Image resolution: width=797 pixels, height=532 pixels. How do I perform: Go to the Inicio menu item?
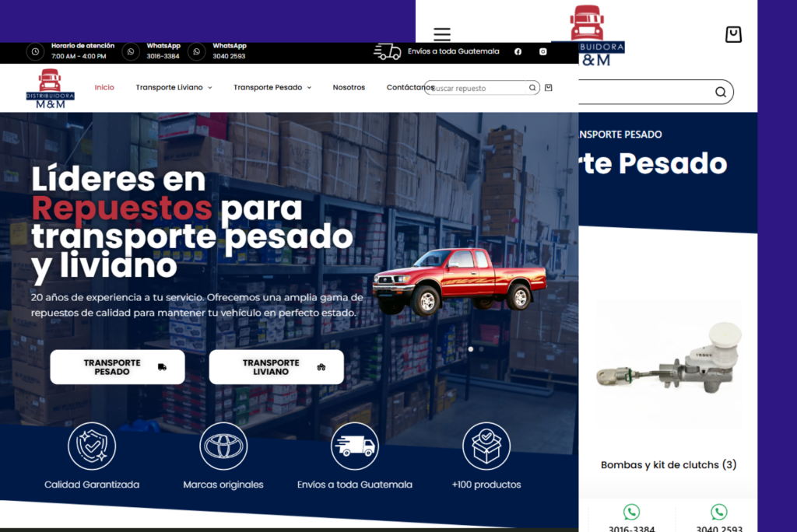click(104, 88)
